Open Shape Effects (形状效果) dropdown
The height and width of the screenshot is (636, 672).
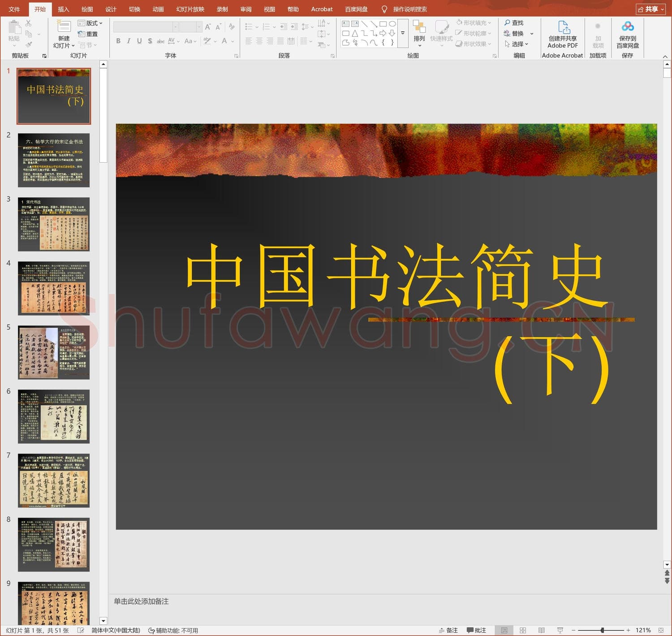tap(474, 44)
